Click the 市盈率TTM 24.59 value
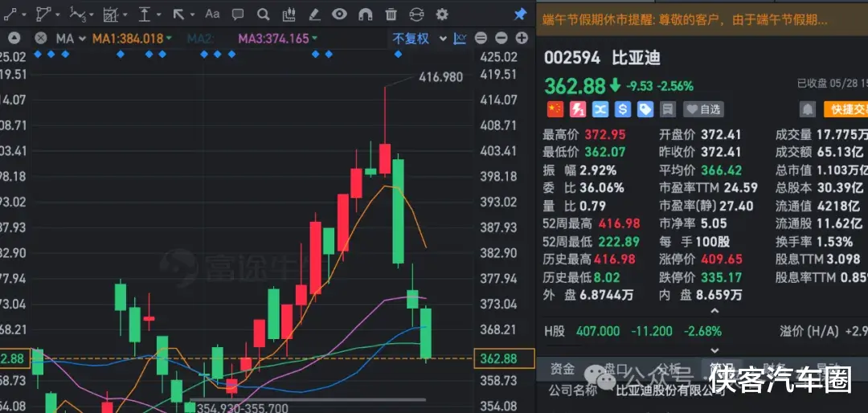Viewport: 868px width, 413px height. tap(739, 188)
